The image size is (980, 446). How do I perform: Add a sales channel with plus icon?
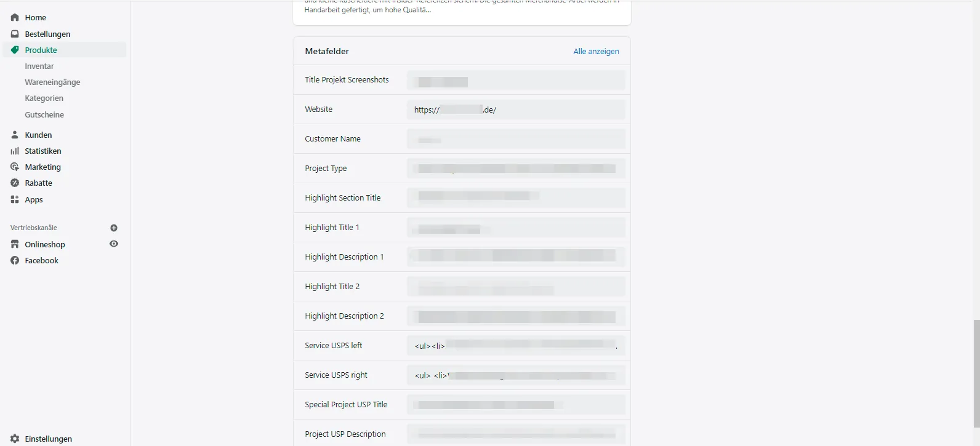[114, 228]
